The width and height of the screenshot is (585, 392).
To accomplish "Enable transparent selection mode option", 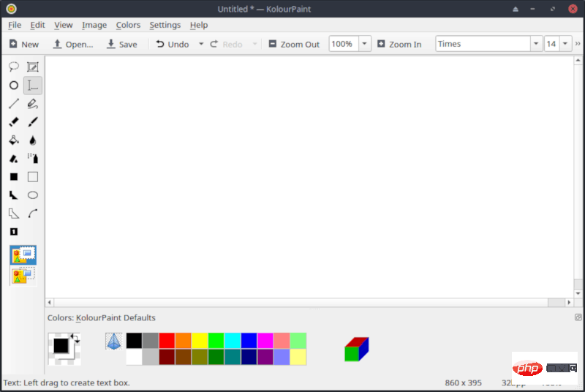I will (23, 276).
